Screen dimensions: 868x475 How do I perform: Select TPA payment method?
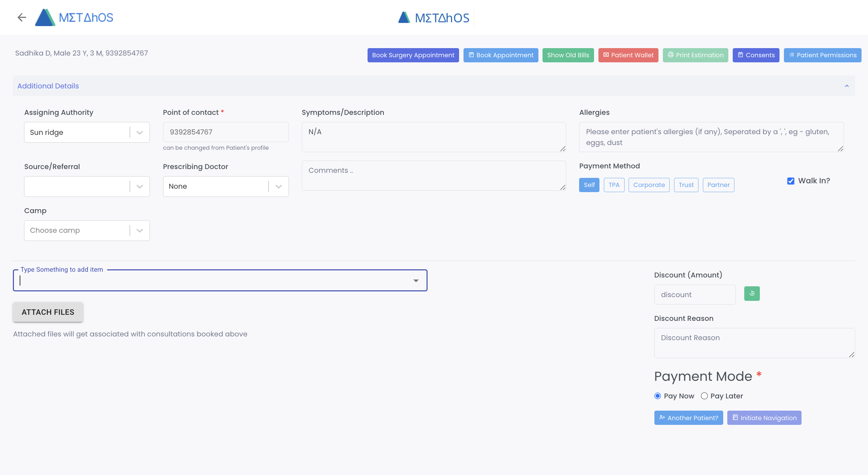pos(614,185)
